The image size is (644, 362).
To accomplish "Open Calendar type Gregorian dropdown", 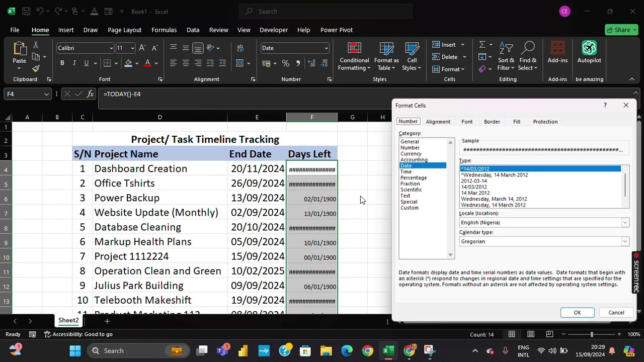I will [x=625, y=242].
